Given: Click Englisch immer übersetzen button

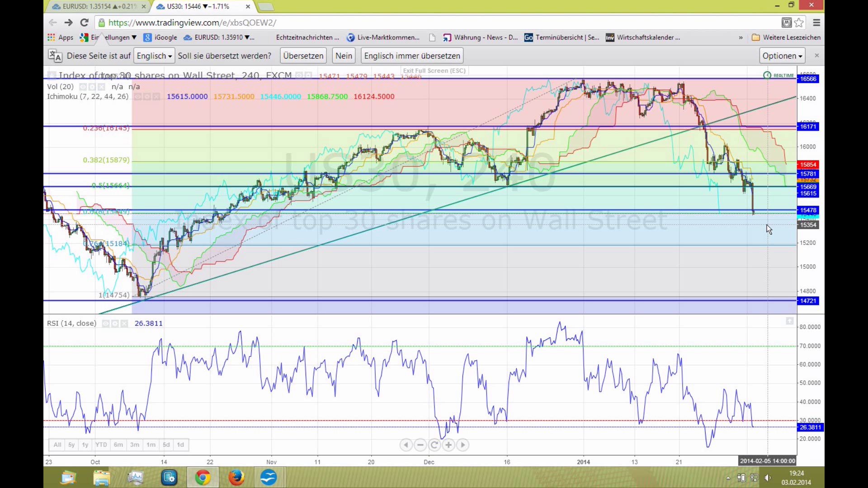Looking at the screenshot, I should pos(412,56).
